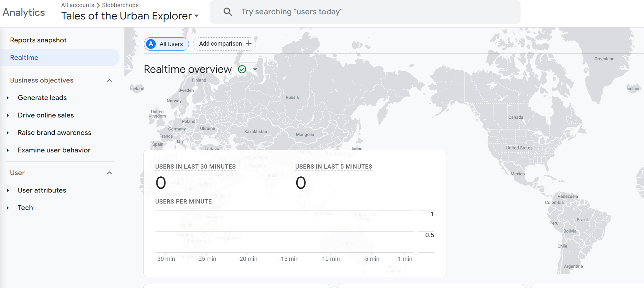644x288 pixels.
Task: Click Canada on the map
Action: coord(516,117)
